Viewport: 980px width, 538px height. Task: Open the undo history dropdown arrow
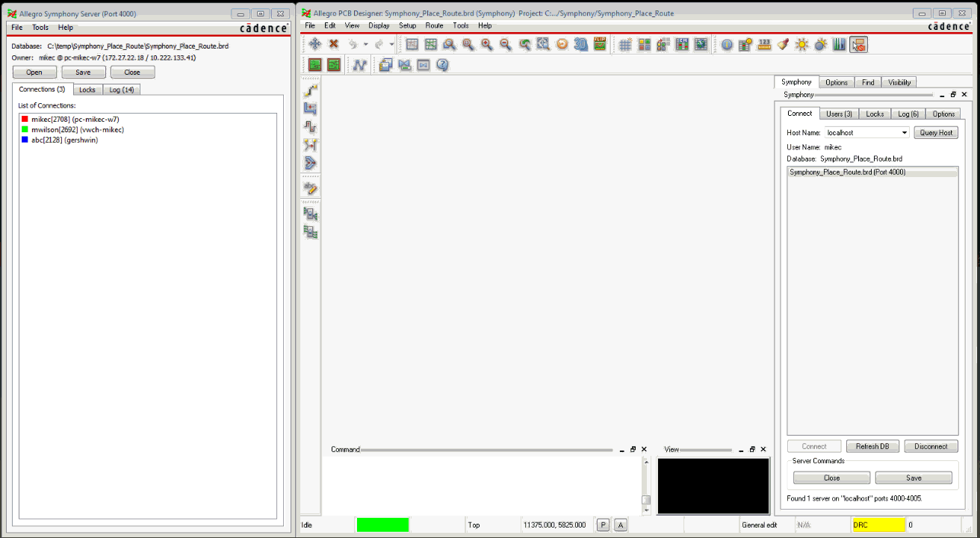coord(365,45)
